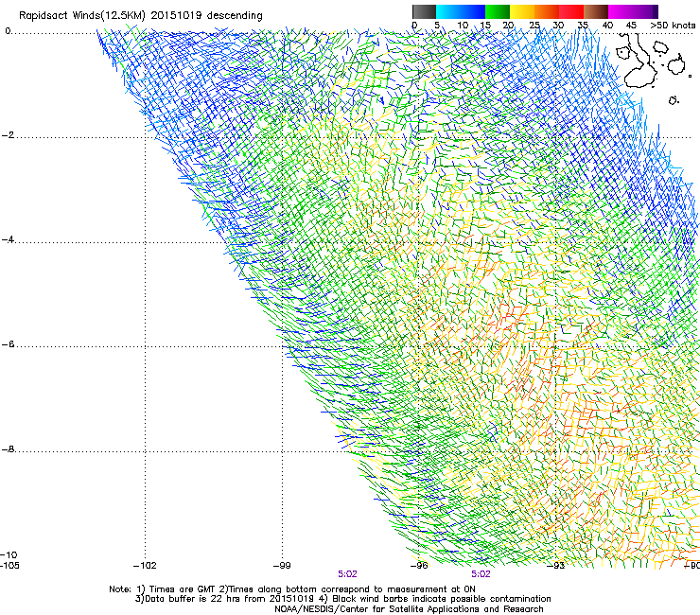Click the gray 0-5 knots legend swatch

(x=424, y=11)
